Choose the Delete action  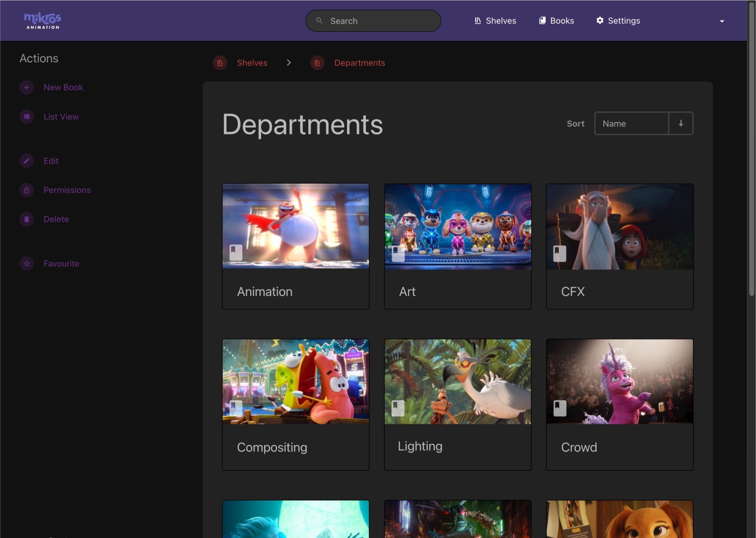(56, 219)
